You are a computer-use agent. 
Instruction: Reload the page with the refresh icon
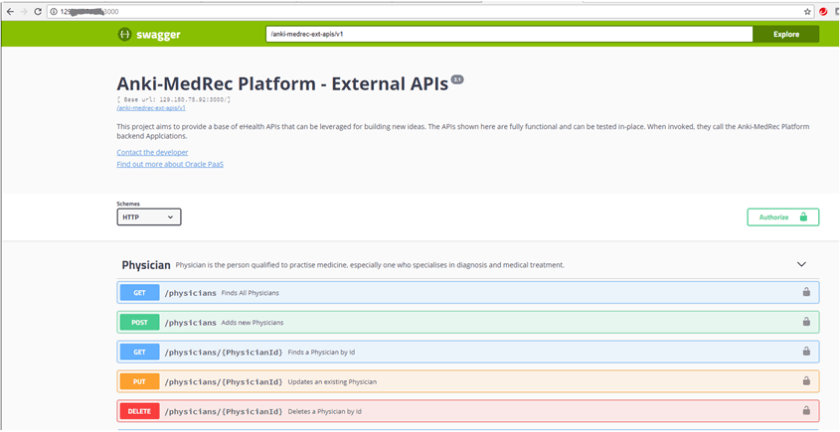click(38, 10)
